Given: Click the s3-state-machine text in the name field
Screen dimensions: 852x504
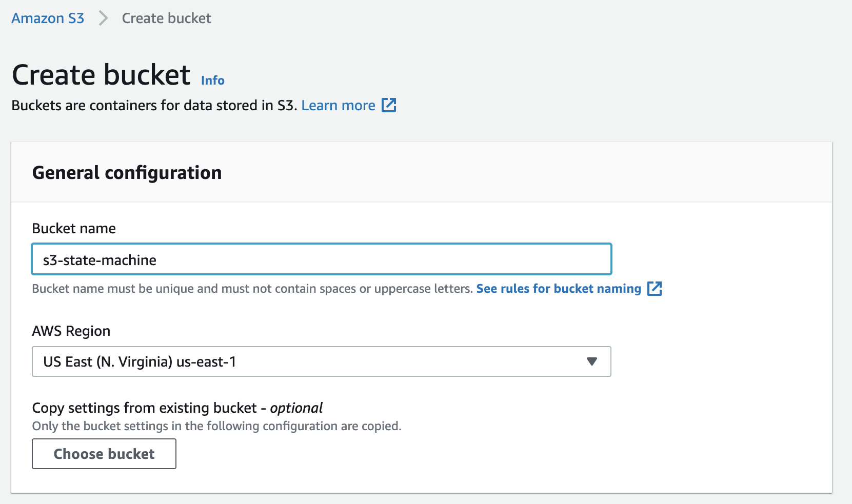Looking at the screenshot, I should [x=98, y=260].
